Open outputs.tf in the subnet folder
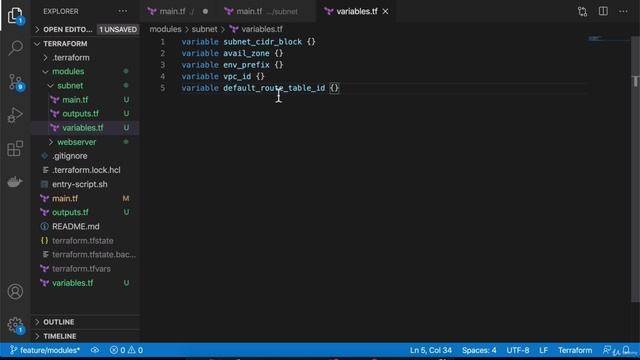Image resolution: width=640 pixels, height=360 pixels. [80, 114]
